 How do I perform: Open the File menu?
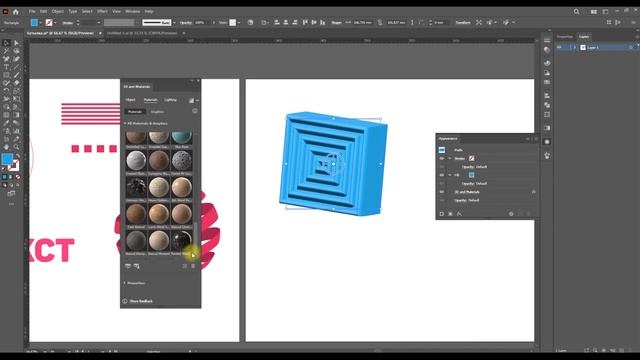click(32, 11)
